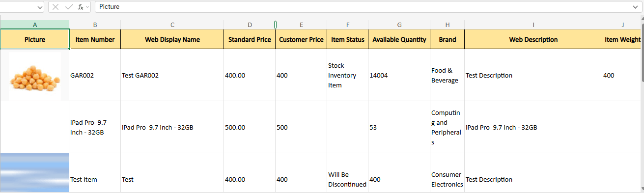This screenshot has width=644, height=193.
Task: Select Test Description cell in Test Item row
Action: point(533,173)
